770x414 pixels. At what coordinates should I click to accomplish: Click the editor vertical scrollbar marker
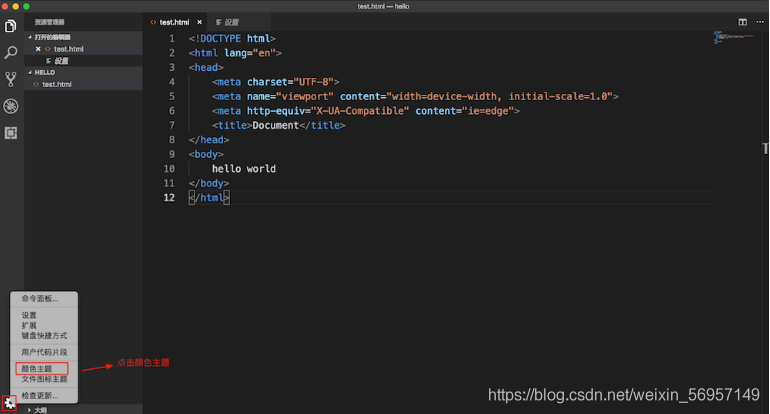coord(766,148)
